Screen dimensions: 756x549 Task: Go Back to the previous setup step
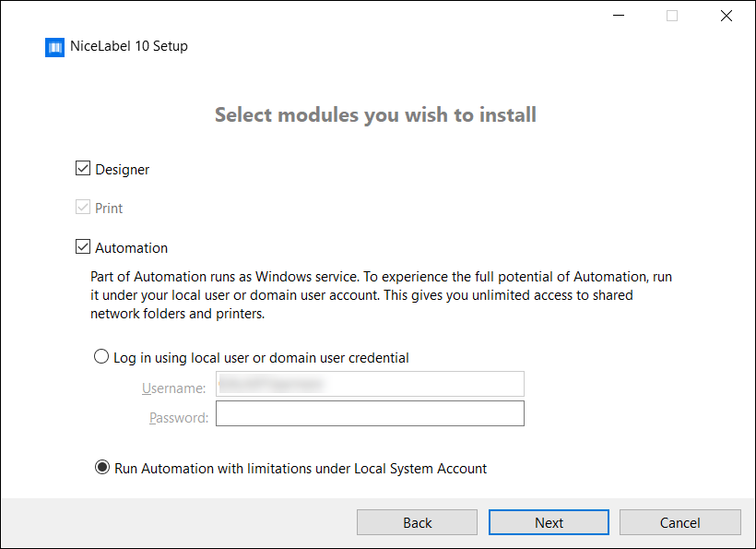click(x=417, y=522)
